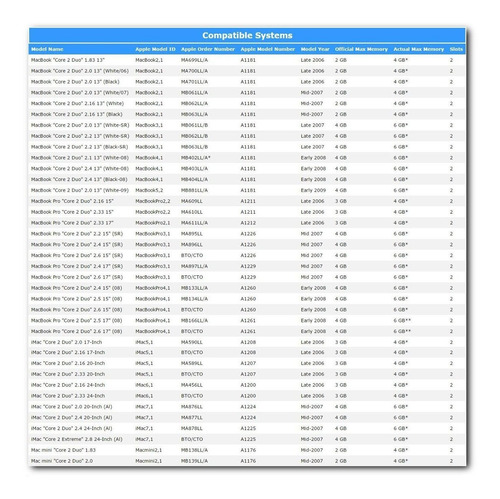Click the Apple Model Number column header
500x499 pixels.
pos(268,49)
